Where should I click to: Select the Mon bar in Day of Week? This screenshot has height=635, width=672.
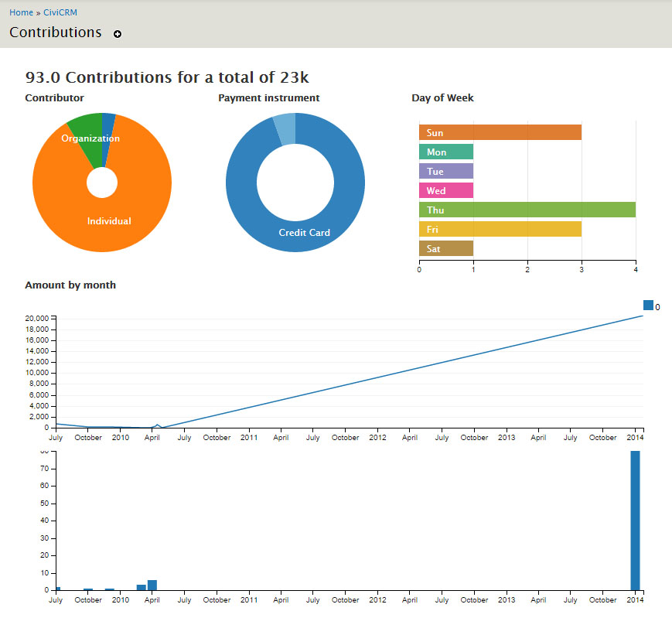click(x=445, y=152)
